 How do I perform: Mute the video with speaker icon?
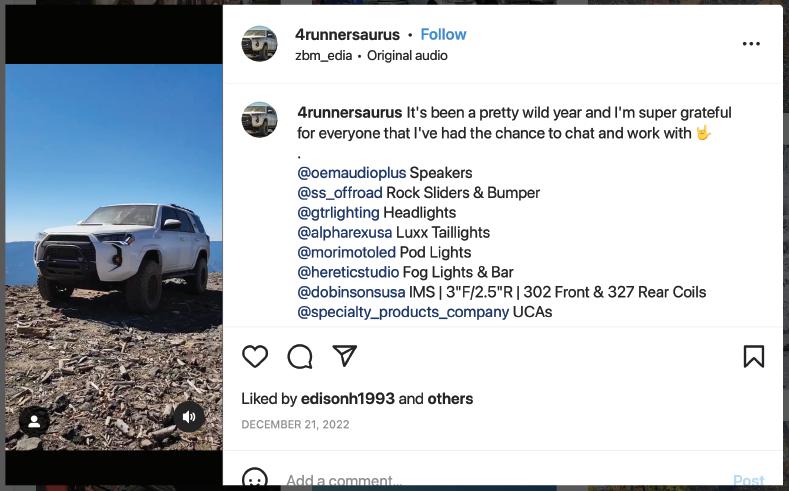point(189,417)
